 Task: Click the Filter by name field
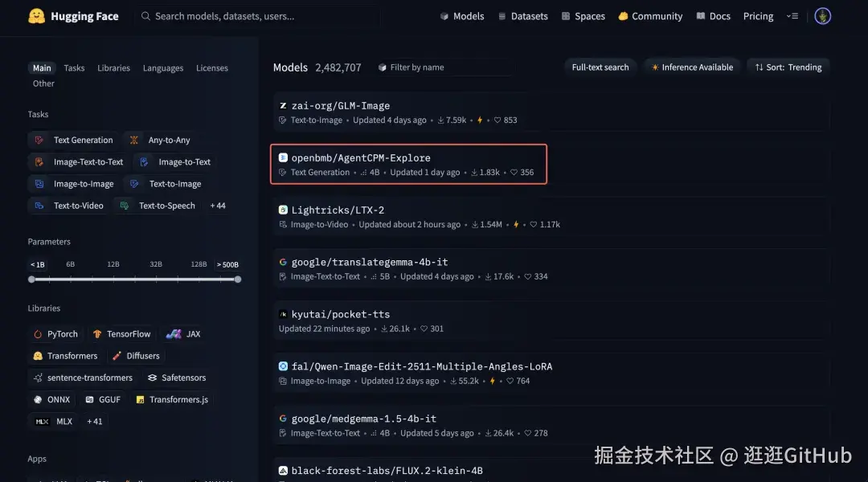(x=444, y=67)
